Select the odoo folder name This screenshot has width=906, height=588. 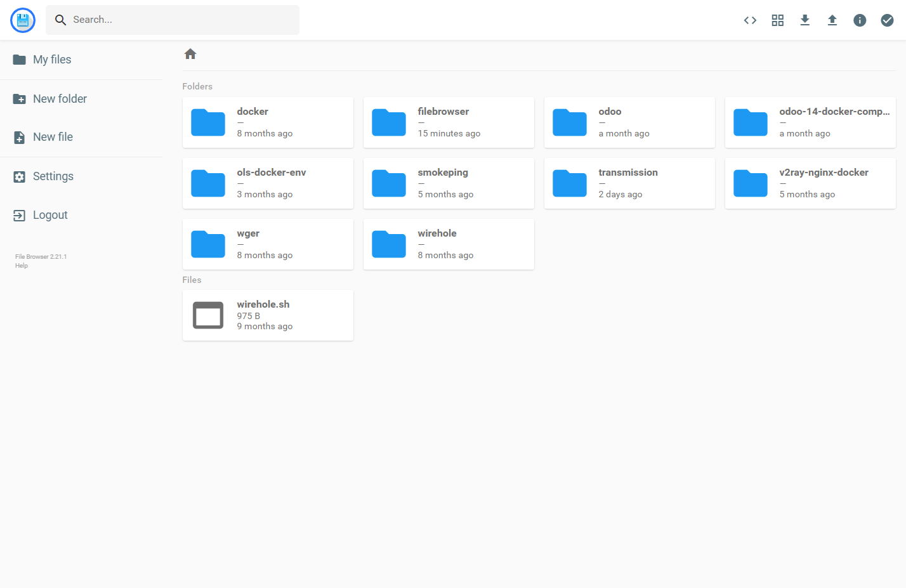(x=610, y=112)
